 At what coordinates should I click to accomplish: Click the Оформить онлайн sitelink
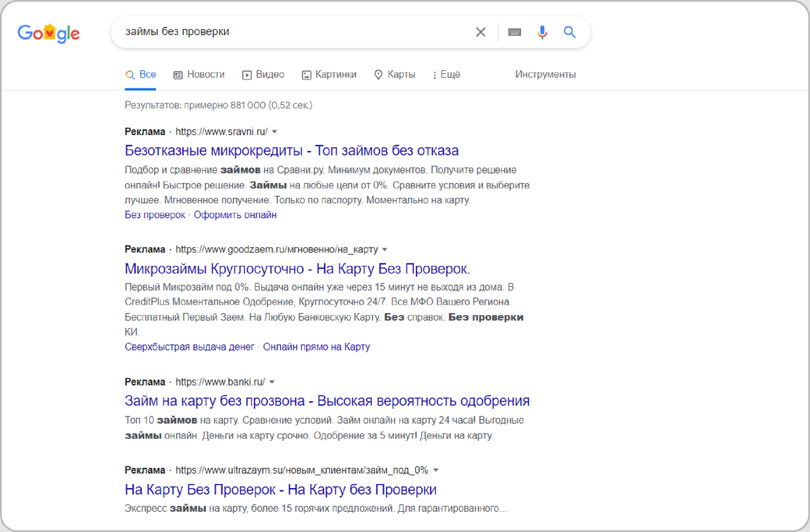pyautogui.click(x=235, y=214)
